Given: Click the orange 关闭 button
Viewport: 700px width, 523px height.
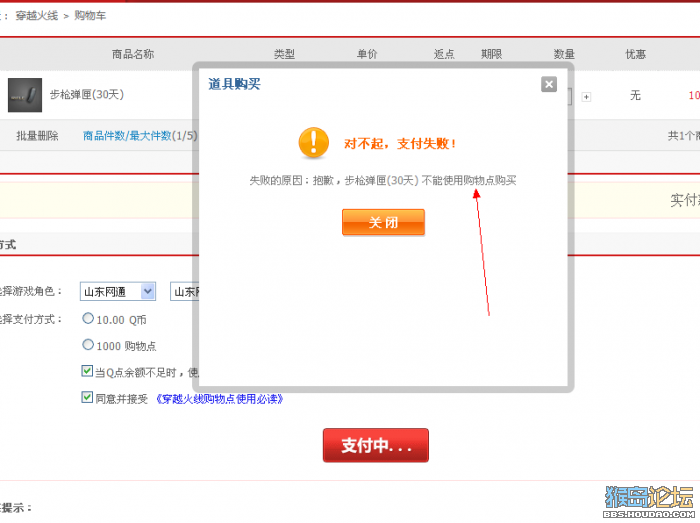Looking at the screenshot, I should point(383,222).
